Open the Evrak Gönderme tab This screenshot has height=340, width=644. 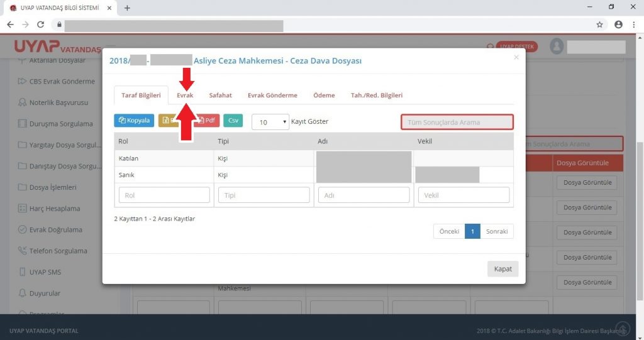point(272,96)
